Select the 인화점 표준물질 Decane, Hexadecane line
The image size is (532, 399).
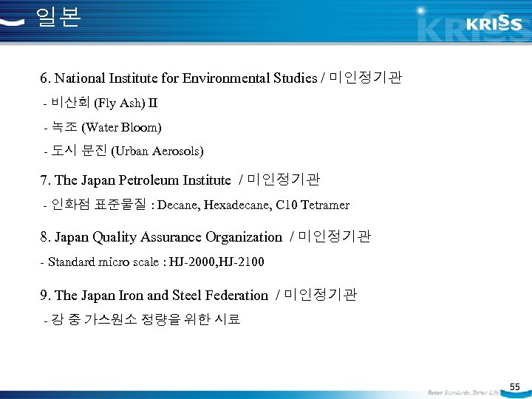pyautogui.click(x=197, y=205)
